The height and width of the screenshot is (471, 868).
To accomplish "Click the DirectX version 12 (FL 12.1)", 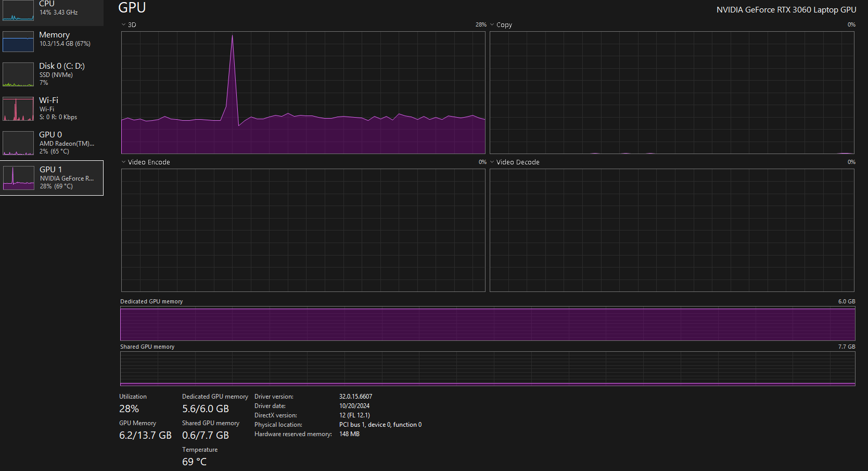I will pos(355,415).
